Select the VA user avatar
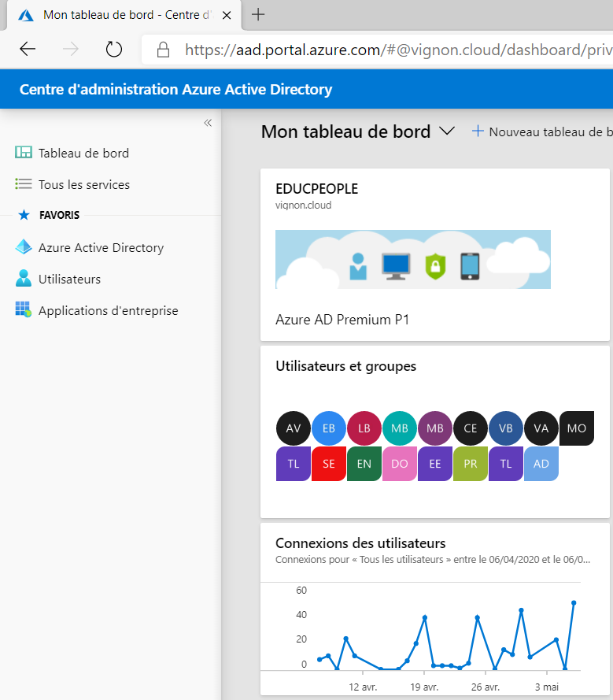613x700 pixels. (541, 428)
